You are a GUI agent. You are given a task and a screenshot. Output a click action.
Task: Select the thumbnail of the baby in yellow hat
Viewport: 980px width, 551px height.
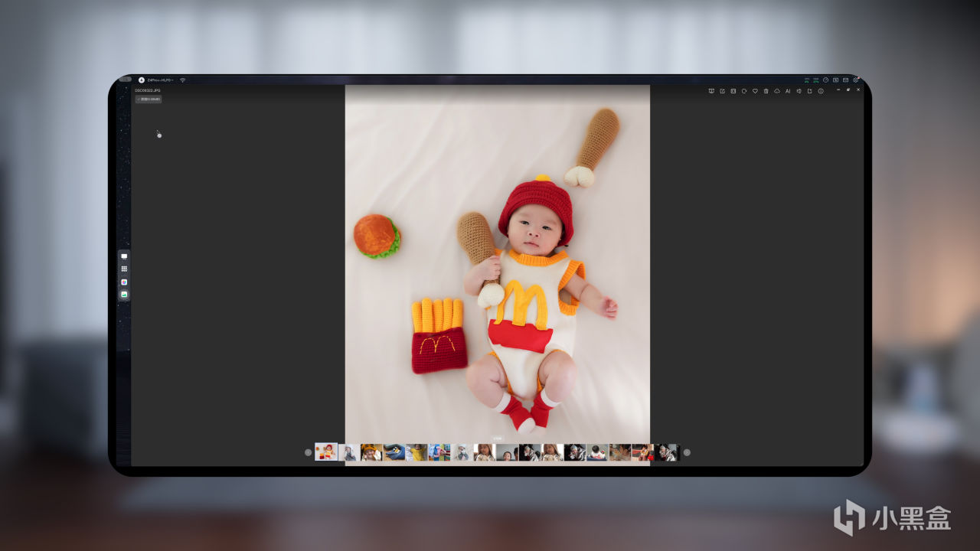pyautogui.click(x=371, y=452)
